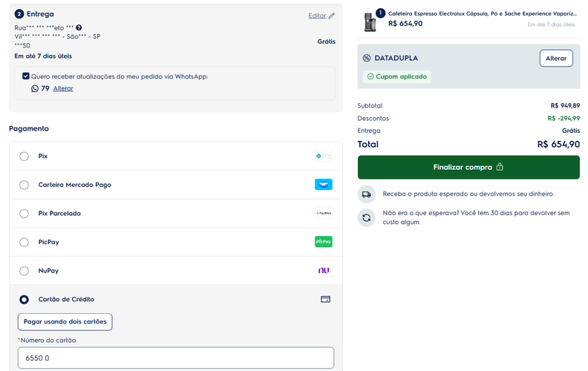Screen dimensions: 588x371
Task: Choose the NuPay radio option
Action: 24,271
